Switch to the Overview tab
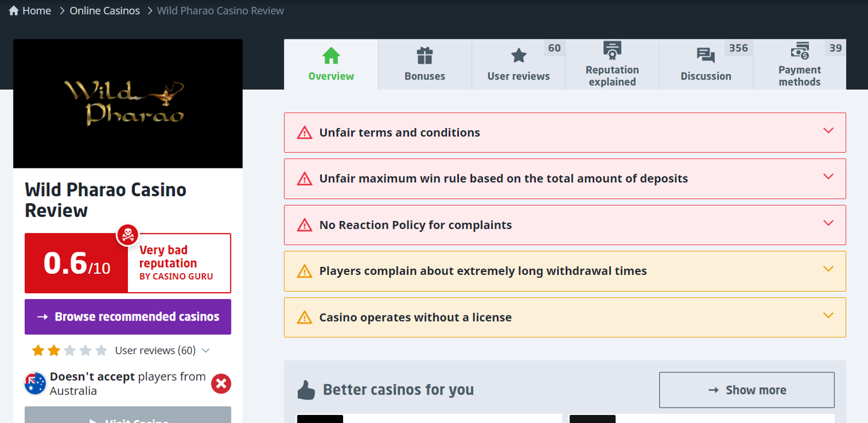Screen dimensions: 868x423 (x=331, y=64)
